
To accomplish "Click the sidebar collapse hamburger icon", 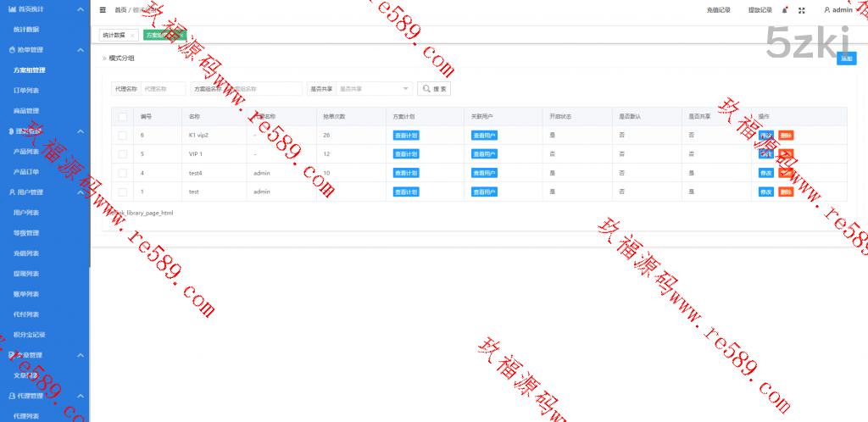I will (x=103, y=10).
